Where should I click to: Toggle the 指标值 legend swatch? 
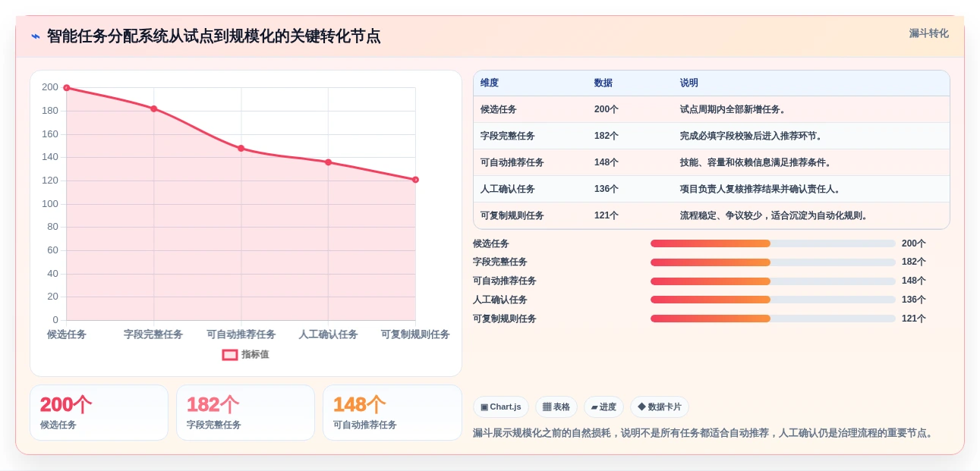coord(230,355)
